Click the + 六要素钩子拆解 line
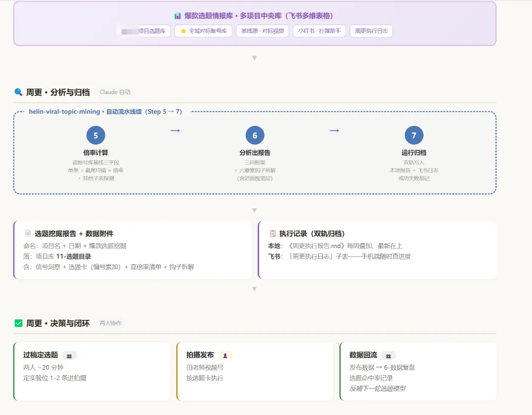 click(255, 170)
